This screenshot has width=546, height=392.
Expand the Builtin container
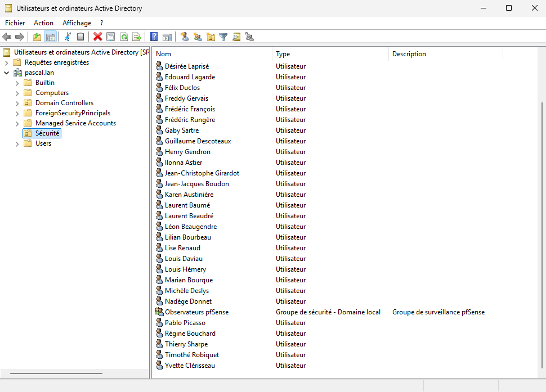[17, 83]
